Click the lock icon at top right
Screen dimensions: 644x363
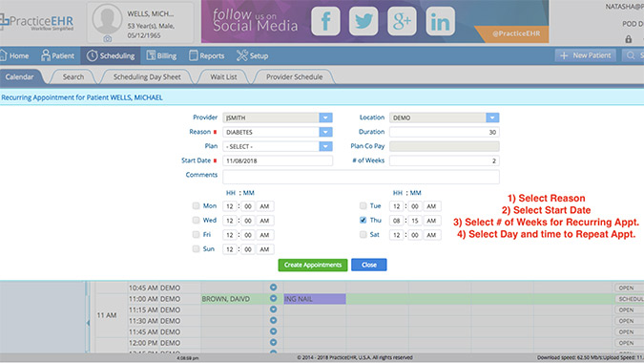point(629,39)
